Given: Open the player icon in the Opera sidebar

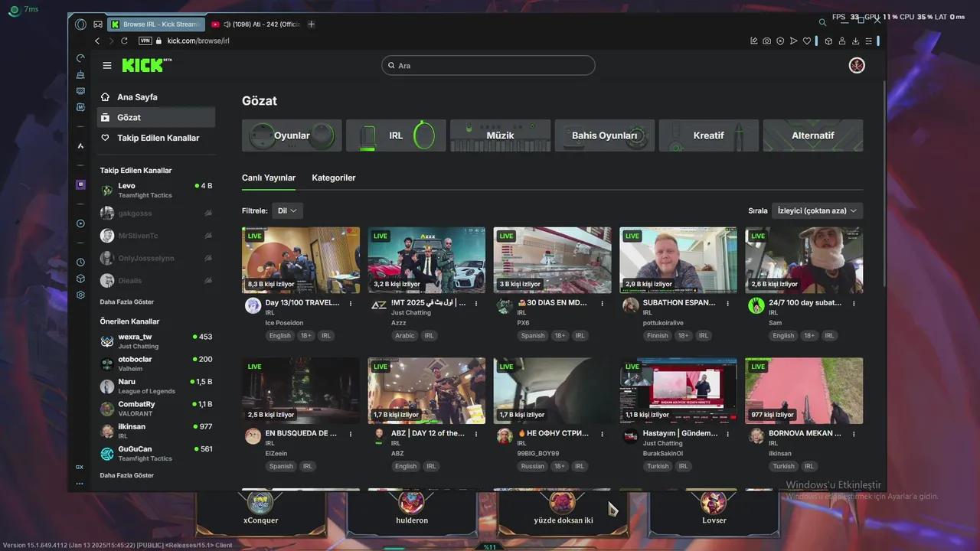Looking at the screenshot, I should tap(80, 223).
